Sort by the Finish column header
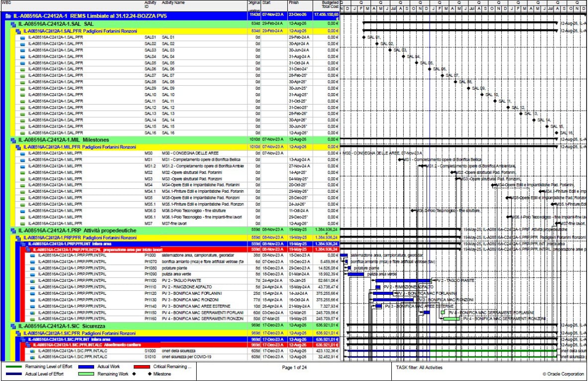The height and width of the screenshot is (381, 588). 300,5
